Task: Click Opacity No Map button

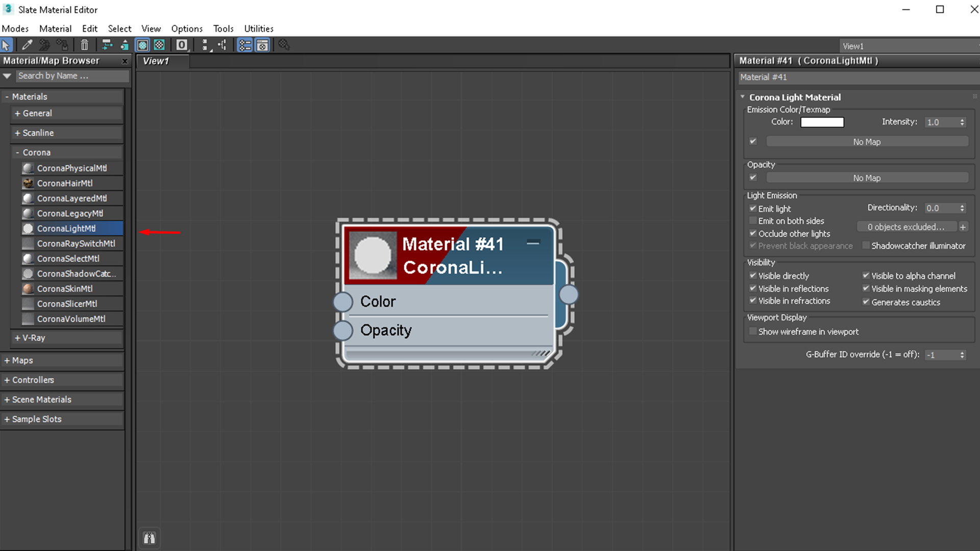Action: [867, 178]
